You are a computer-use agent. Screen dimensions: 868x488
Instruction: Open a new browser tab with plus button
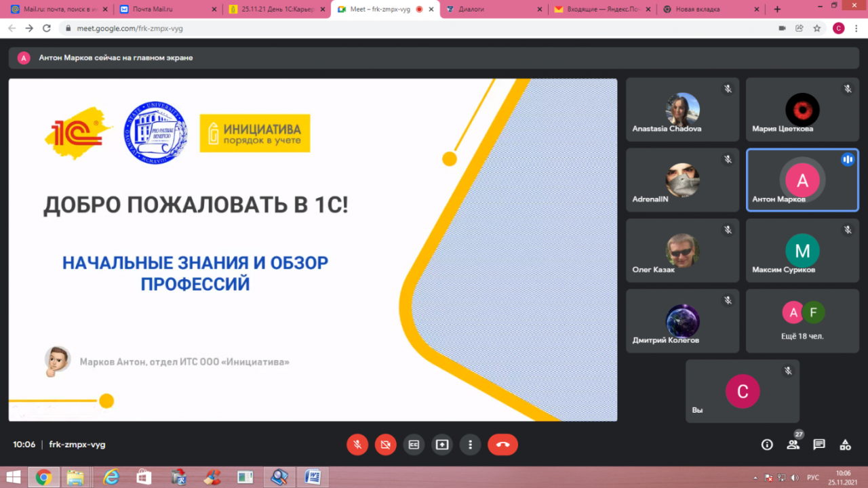(777, 9)
